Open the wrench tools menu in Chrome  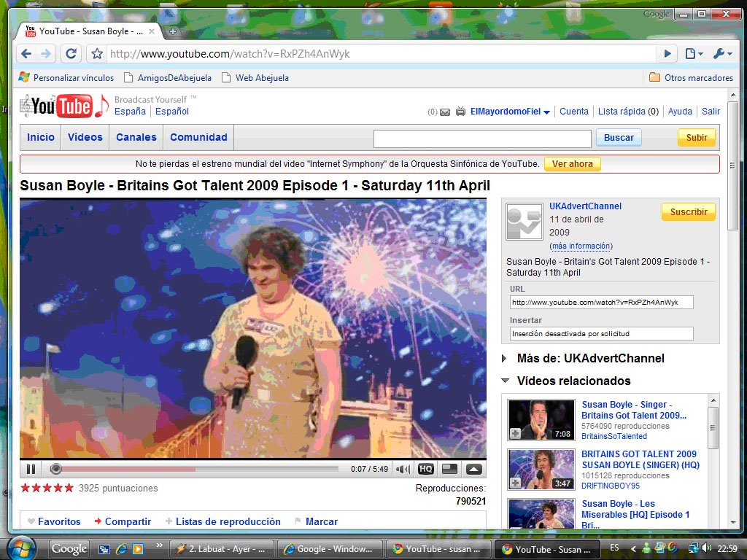[x=722, y=54]
